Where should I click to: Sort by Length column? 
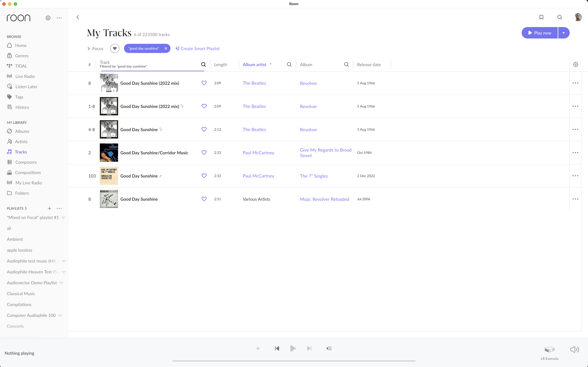220,65
